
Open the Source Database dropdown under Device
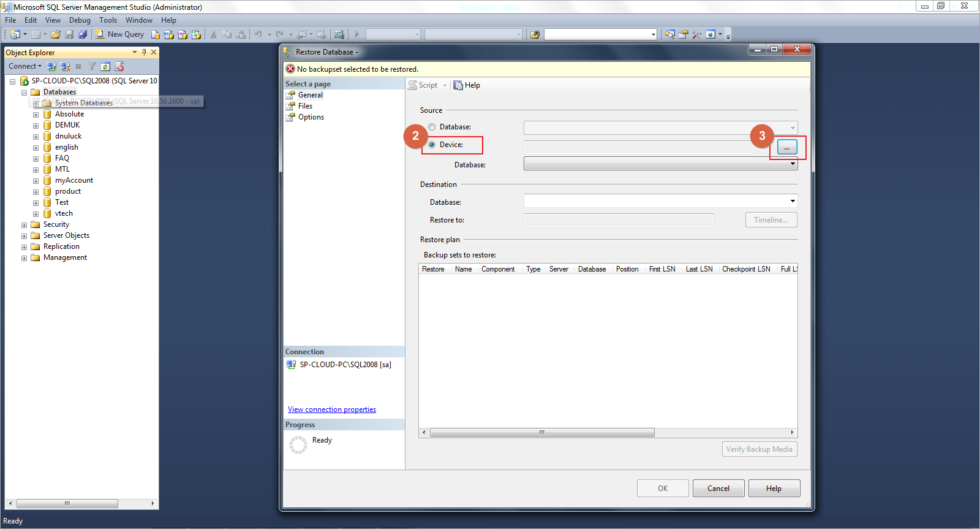click(660, 164)
